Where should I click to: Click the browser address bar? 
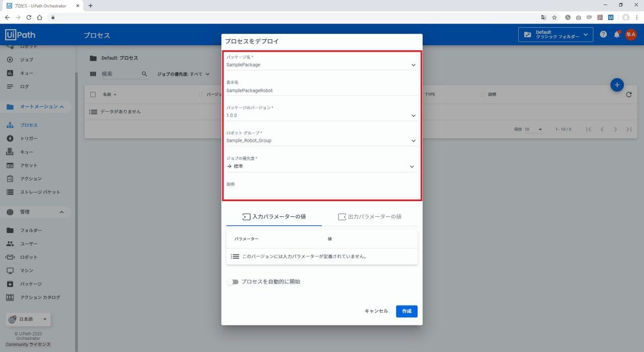[x=292, y=17]
